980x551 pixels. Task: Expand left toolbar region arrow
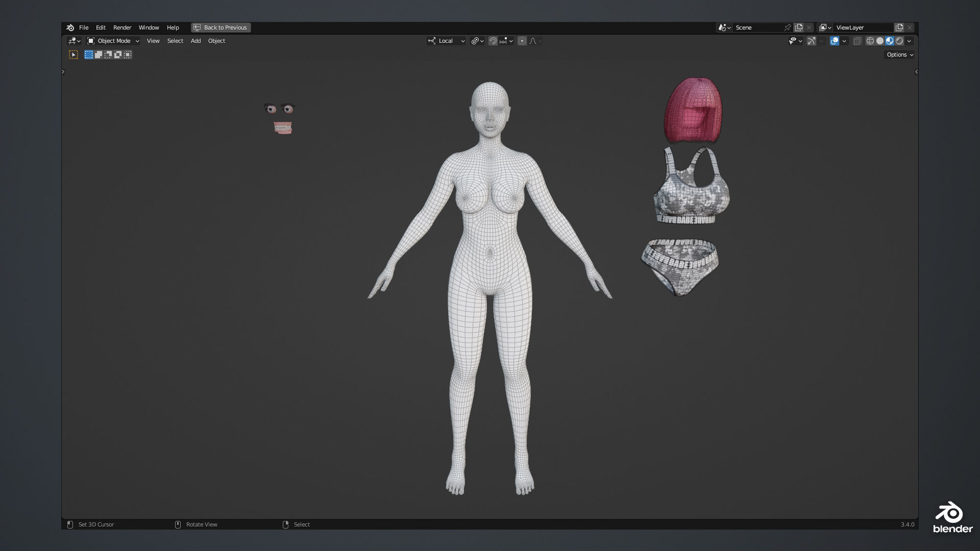pos(63,72)
